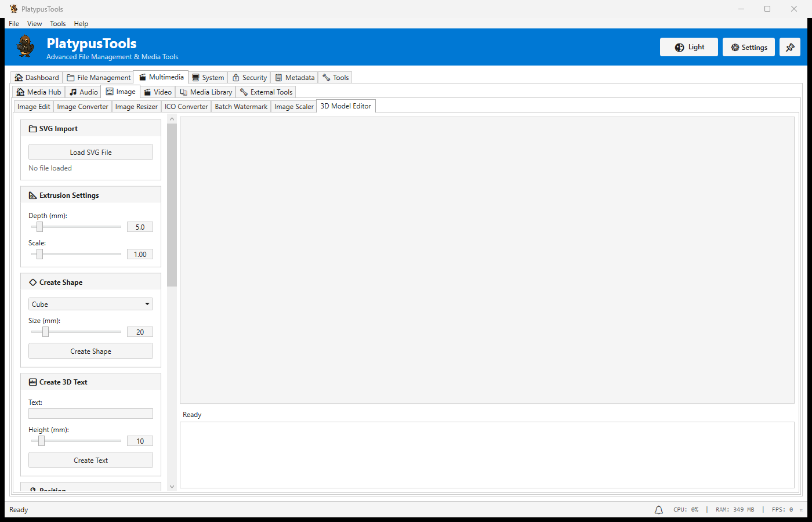Click the notification bell in status bar
812x522 pixels.
(658, 510)
